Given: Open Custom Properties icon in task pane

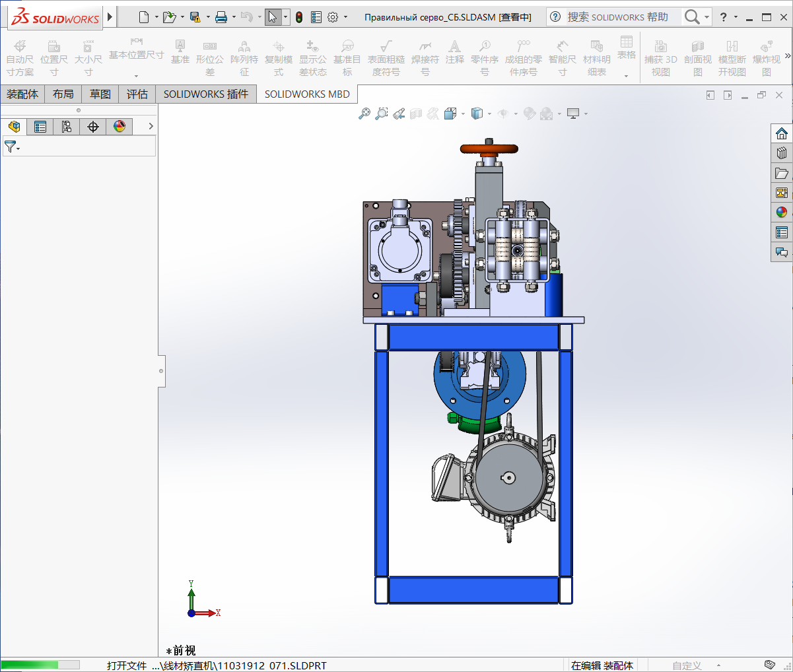Looking at the screenshot, I should click(782, 232).
